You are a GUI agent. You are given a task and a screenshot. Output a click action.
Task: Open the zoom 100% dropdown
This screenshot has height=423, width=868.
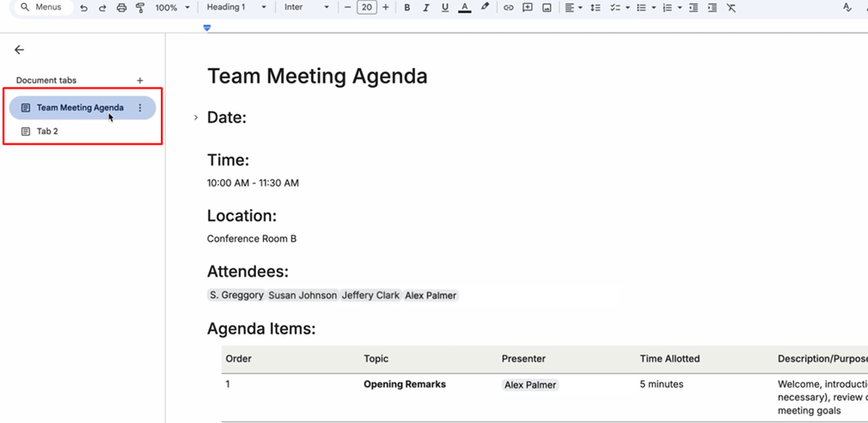click(x=172, y=8)
